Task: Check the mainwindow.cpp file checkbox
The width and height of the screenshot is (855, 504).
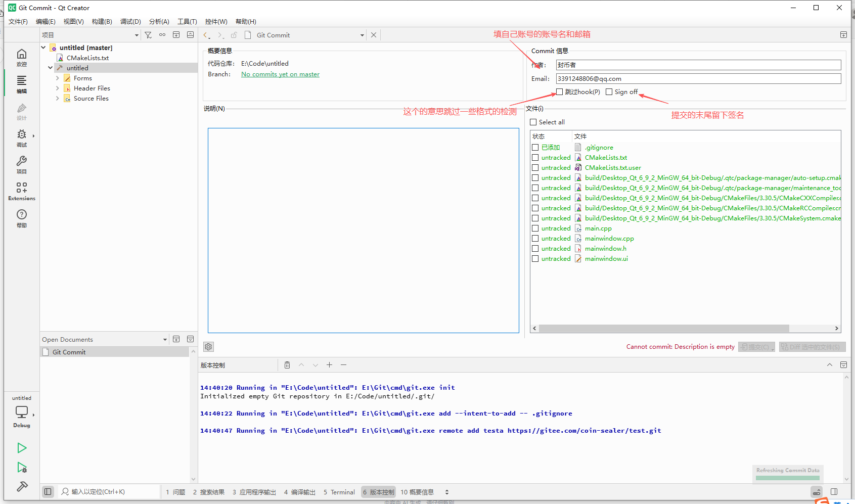Action: click(x=535, y=239)
